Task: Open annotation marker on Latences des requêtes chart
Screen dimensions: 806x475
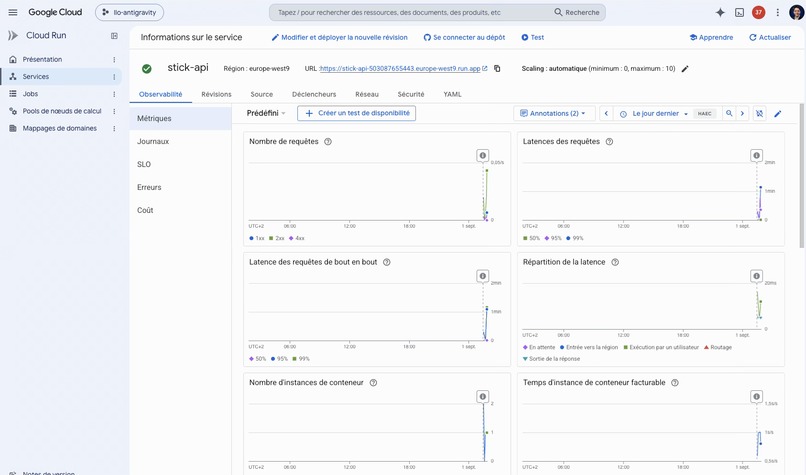Action: (756, 155)
